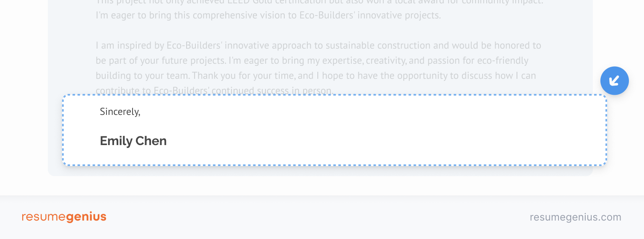
Task: Click the light gray card's bottom edge
Action: [320, 174]
